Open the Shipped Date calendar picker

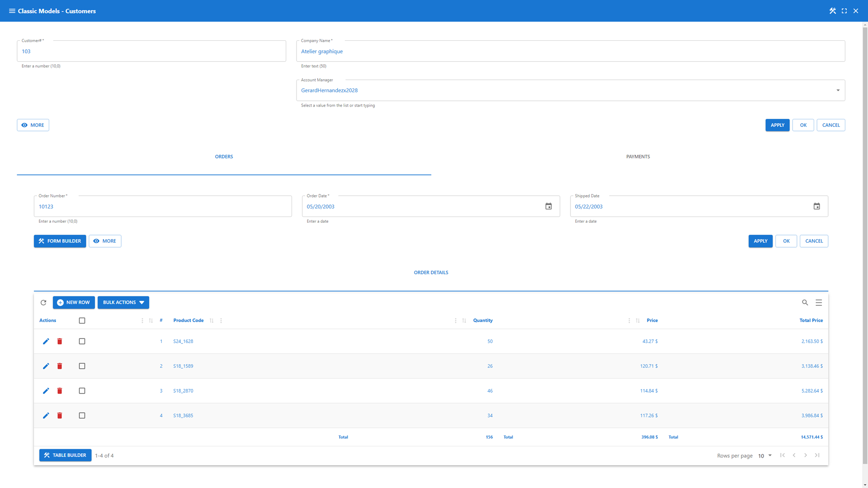[x=816, y=206]
